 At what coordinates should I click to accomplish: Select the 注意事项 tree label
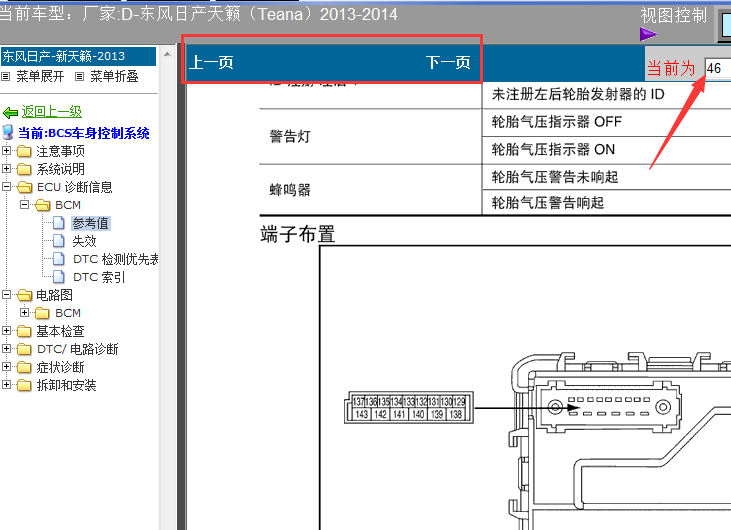tap(61, 151)
